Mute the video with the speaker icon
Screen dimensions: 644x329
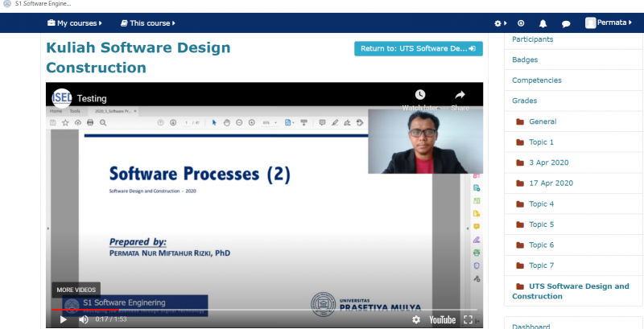pyautogui.click(x=84, y=319)
